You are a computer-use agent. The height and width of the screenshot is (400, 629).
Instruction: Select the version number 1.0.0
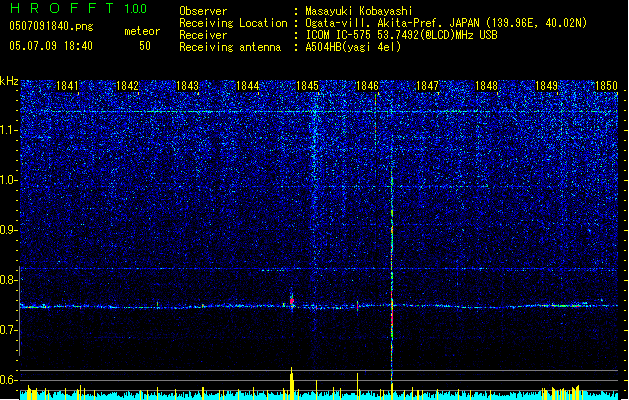coord(135,9)
